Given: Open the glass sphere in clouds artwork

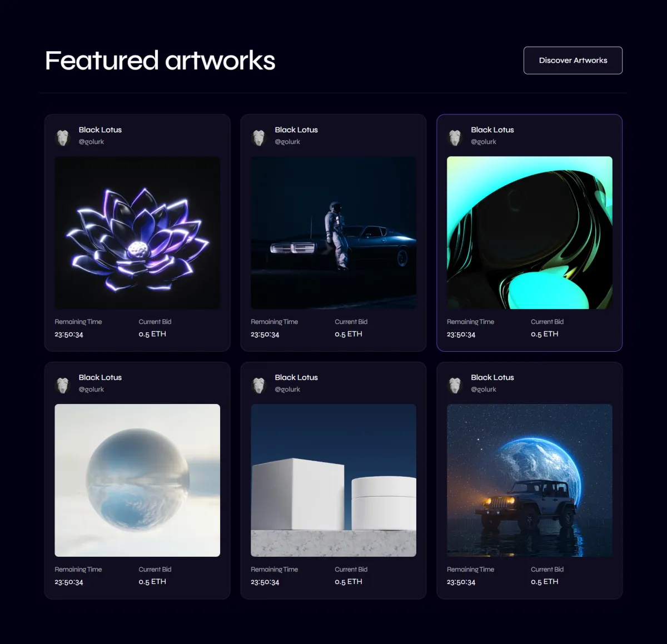Looking at the screenshot, I should tap(137, 481).
